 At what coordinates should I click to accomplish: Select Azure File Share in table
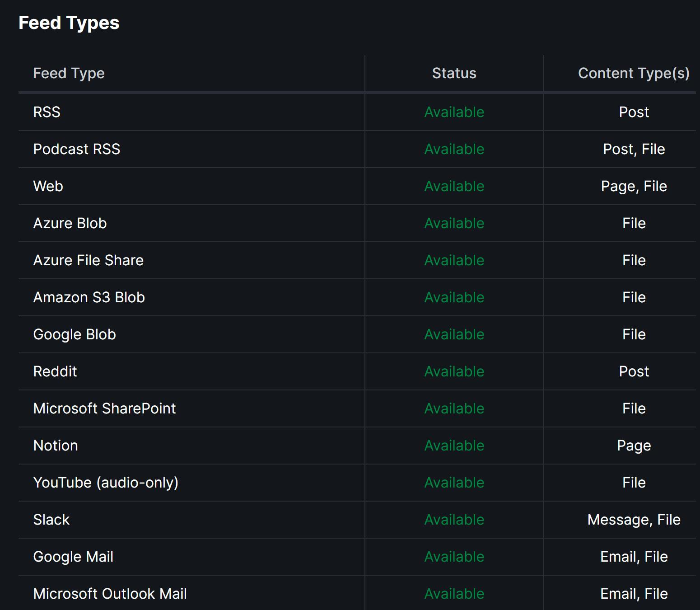88,260
